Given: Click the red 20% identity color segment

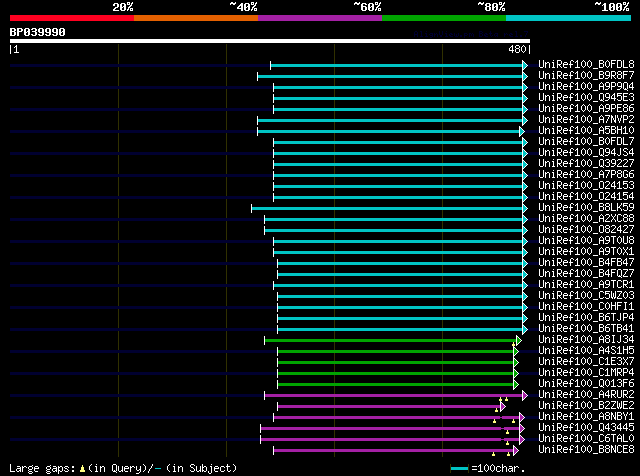Looking at the screenshot, I should coord(72,18).
